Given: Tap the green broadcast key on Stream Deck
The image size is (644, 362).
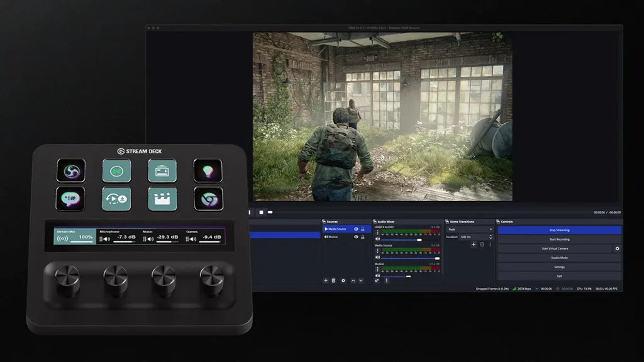Looking at the screenshot, I should click(x=116, y=170).
